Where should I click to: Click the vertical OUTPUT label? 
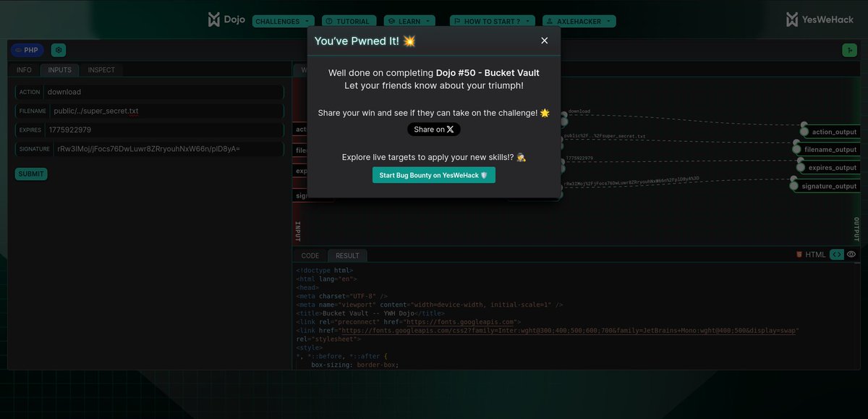pyautogui.click(x=856, y=229)
